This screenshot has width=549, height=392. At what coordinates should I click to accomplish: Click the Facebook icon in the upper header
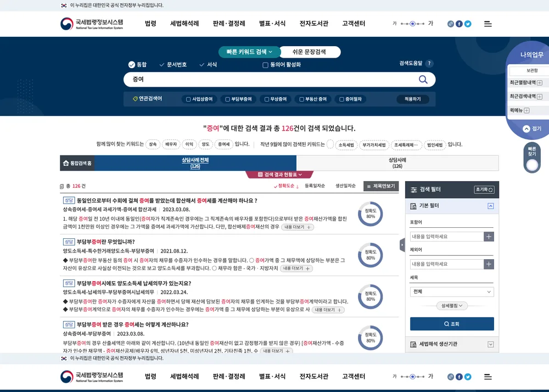point(459,24)
